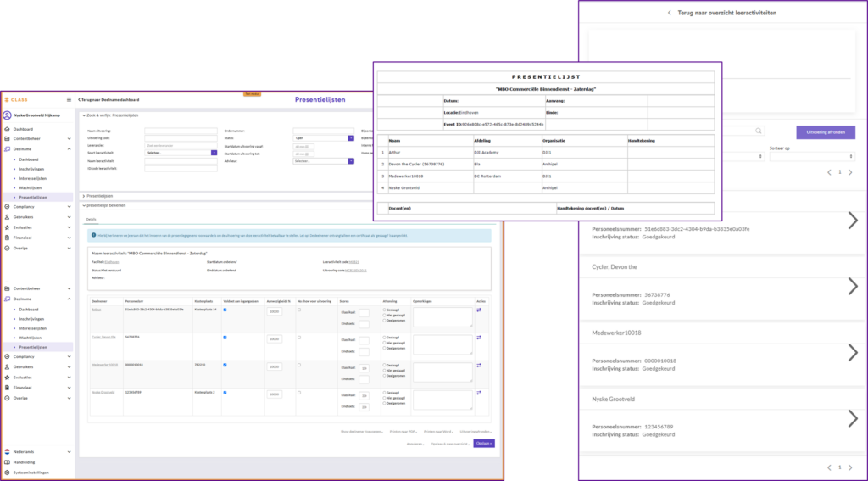
Task: Click the purple Opslaan button
Action: [484, 443]
